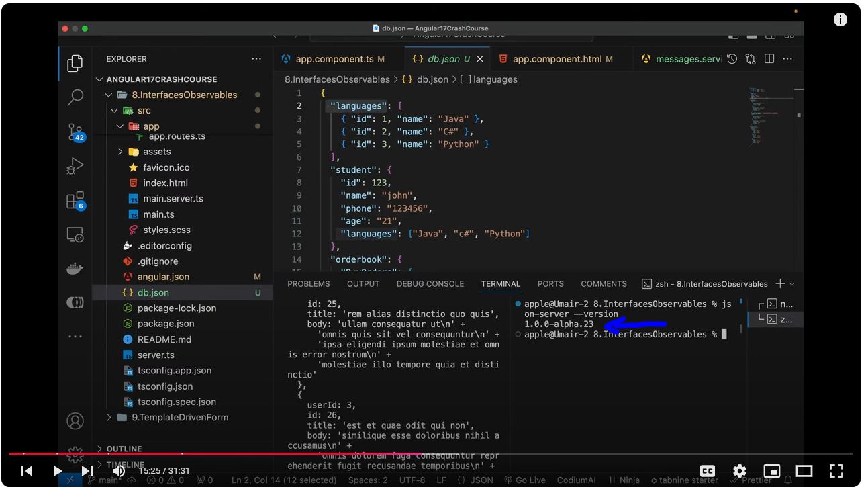Screen dimensions: 868x487
Task: Expand the TIMELINE section
Action: click(125, 464)
